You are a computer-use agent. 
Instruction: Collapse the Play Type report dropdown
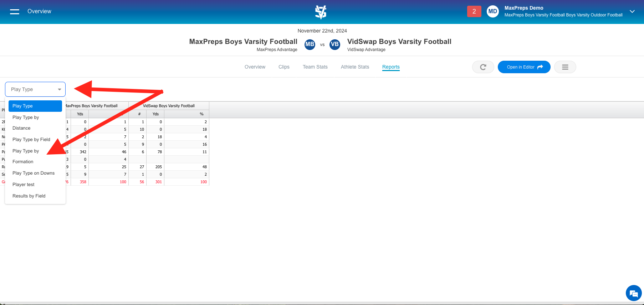pyautogui.click(x=35, y=89)
